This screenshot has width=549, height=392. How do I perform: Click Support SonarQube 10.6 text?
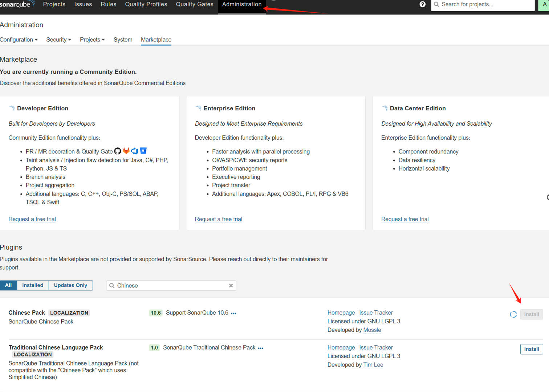pos(197,313)
